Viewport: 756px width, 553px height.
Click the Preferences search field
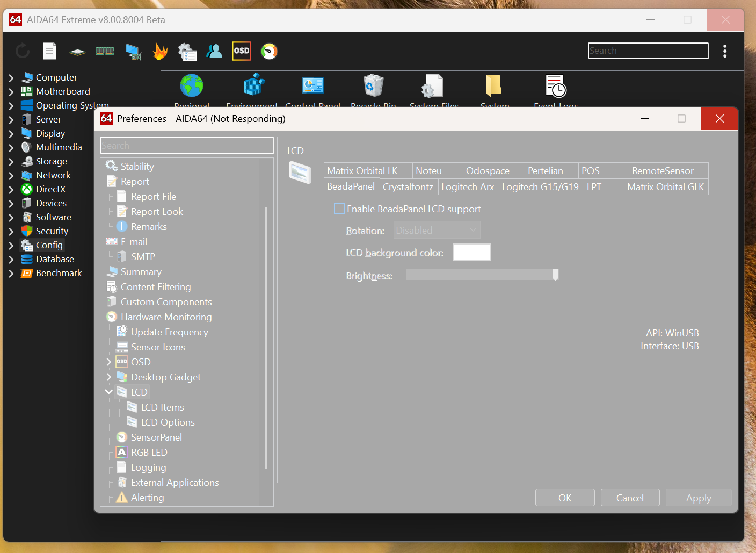(x=186, y=146)
